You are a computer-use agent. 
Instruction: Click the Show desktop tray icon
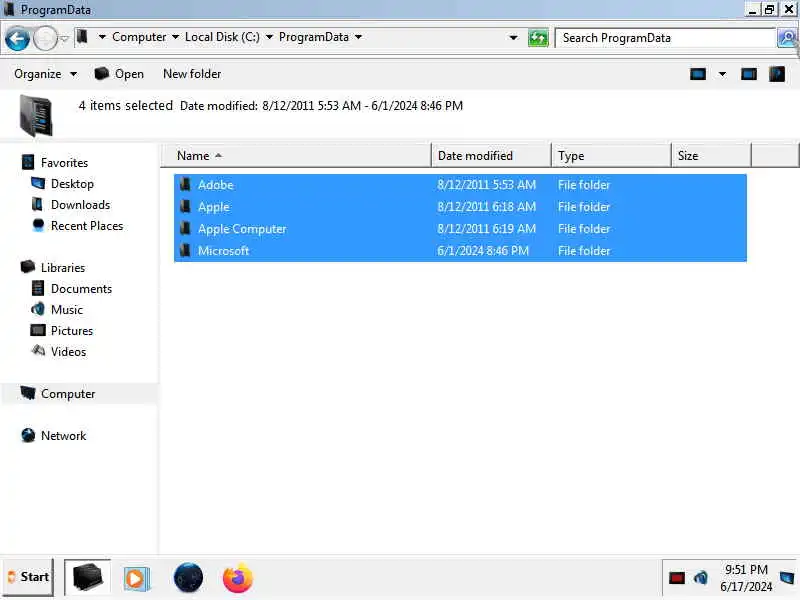point(787,578)
